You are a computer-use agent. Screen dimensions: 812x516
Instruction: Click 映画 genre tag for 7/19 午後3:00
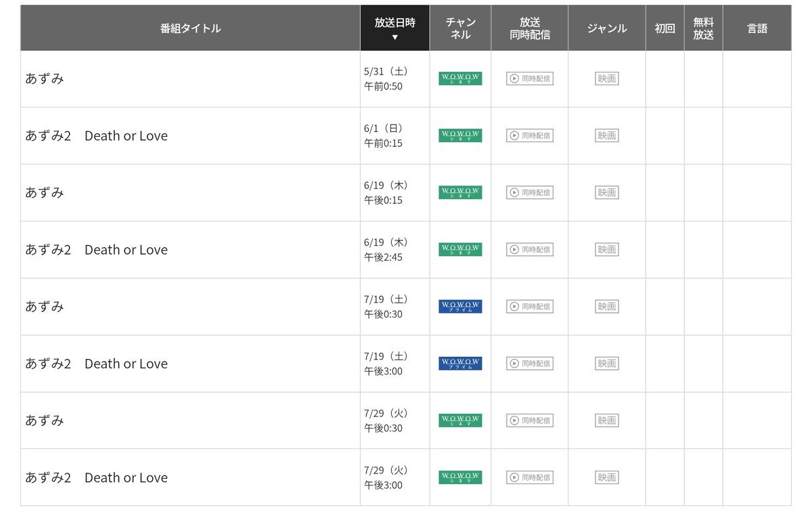[607, 364]
